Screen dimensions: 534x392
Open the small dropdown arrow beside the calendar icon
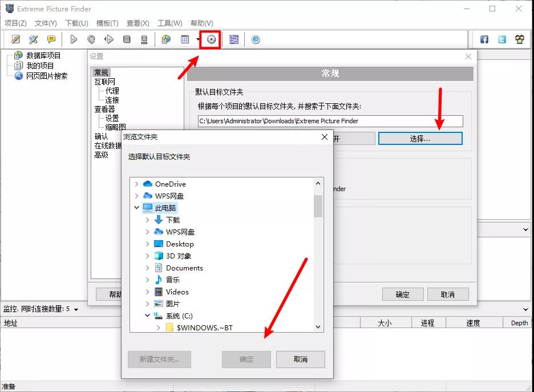click(198, 39)
